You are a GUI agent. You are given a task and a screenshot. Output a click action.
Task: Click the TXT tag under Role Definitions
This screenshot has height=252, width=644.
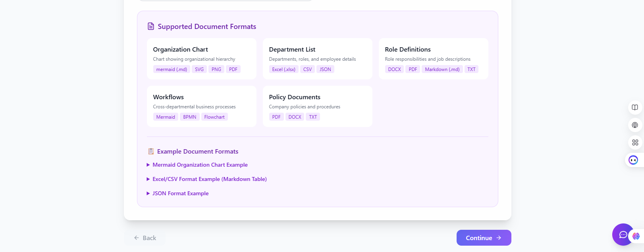[471, 69]
